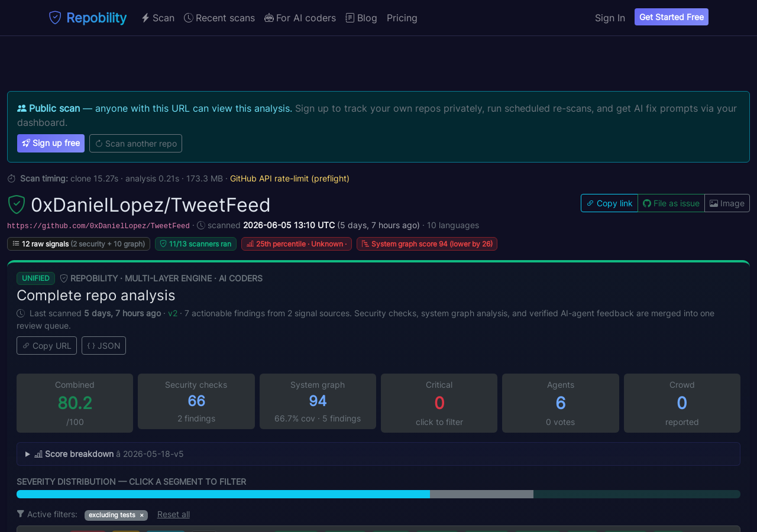757x532 pixels.
Task: Click the Copy URL button
Action: (x=47, y=345)
